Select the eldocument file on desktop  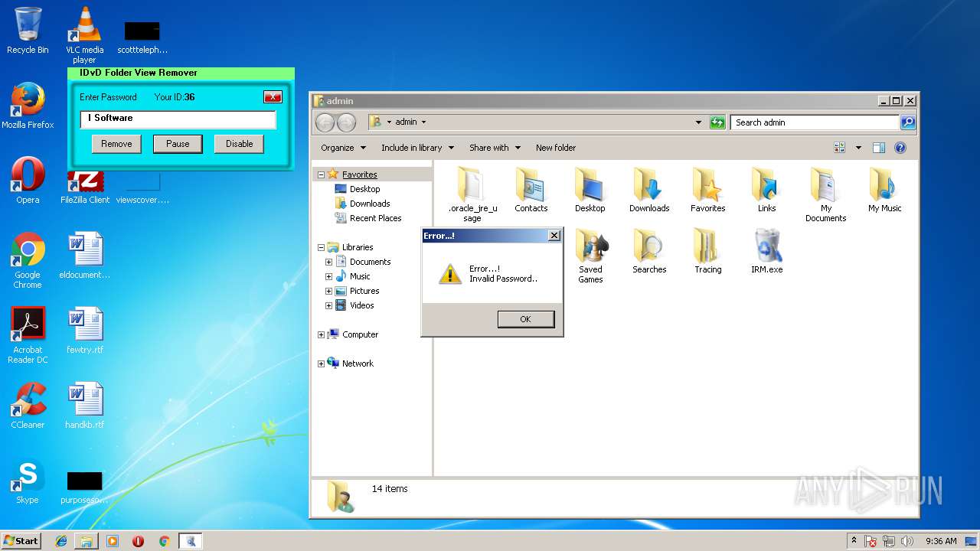84,256
